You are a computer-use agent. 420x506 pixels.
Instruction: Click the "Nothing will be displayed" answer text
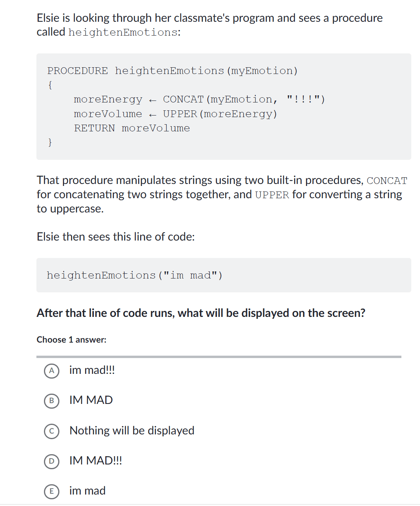tap(132, 430)
